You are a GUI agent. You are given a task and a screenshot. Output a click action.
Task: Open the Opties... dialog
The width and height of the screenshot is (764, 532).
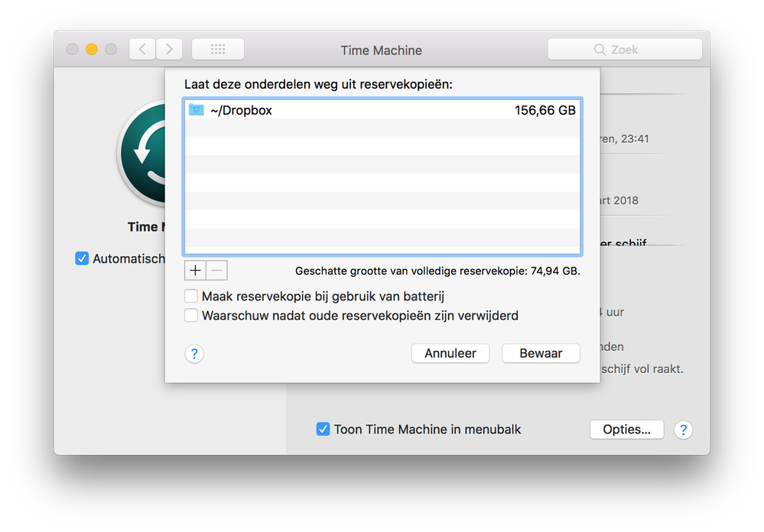[x=626, y=430]
